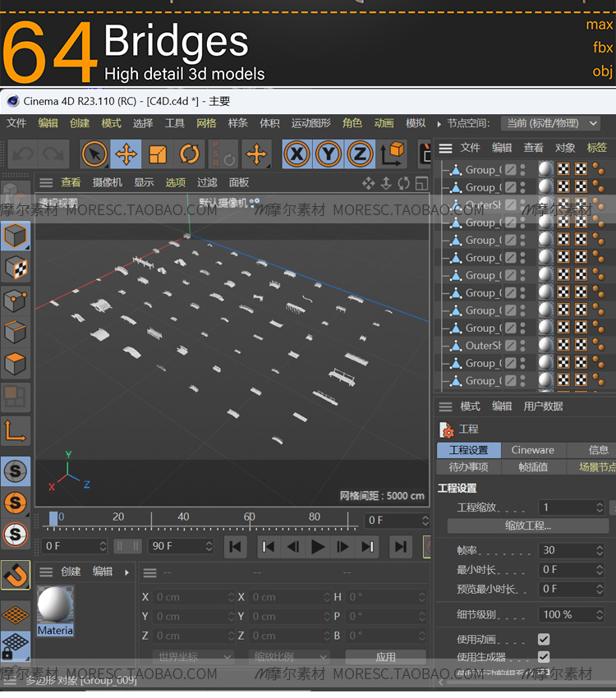The image size is (616, 698).
Task: Toggle the 使用动画 checkbox
Action: (x=544, y=639)
